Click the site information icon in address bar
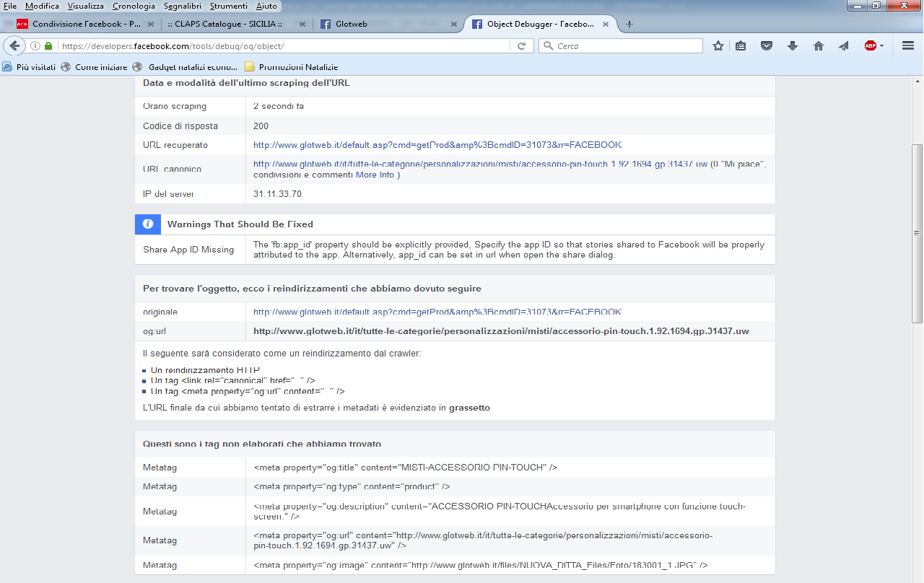The image size is (924, 583). point(35,46)
